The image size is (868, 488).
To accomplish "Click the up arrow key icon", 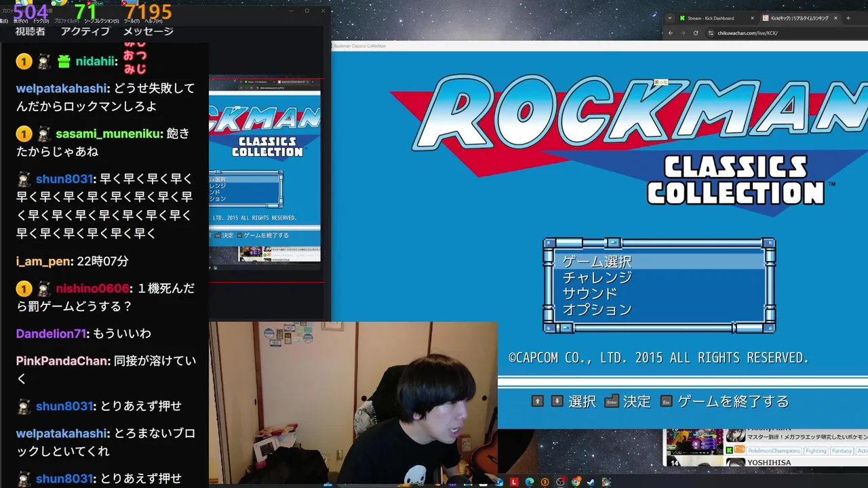I will (x=538, y=401).
